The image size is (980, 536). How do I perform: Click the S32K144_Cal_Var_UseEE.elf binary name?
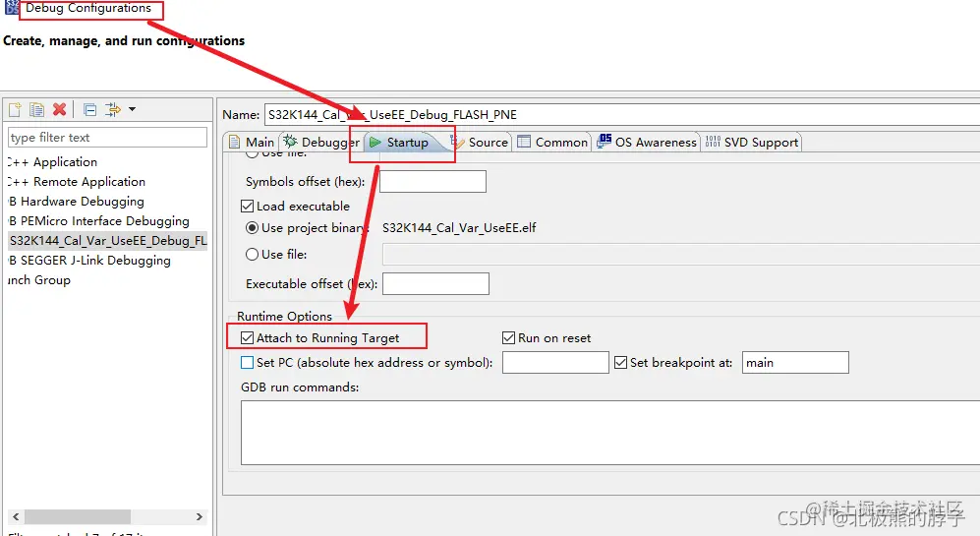click(x=459, y=228)
